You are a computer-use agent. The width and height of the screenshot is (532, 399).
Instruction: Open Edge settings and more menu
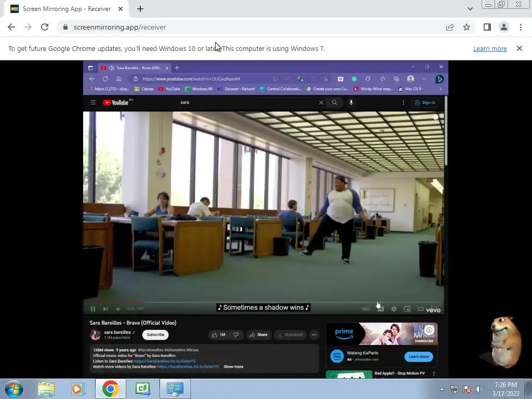click(x=424, y=79)
